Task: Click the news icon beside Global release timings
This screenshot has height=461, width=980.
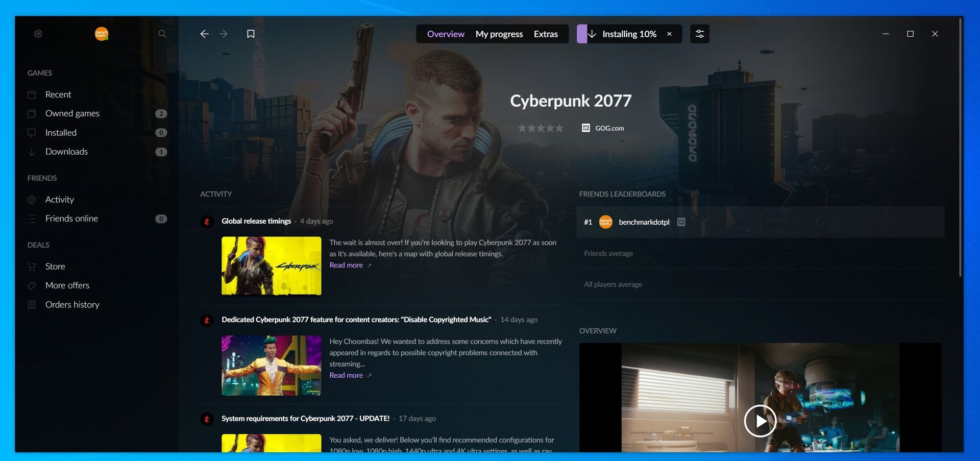Action: [207, 221]
